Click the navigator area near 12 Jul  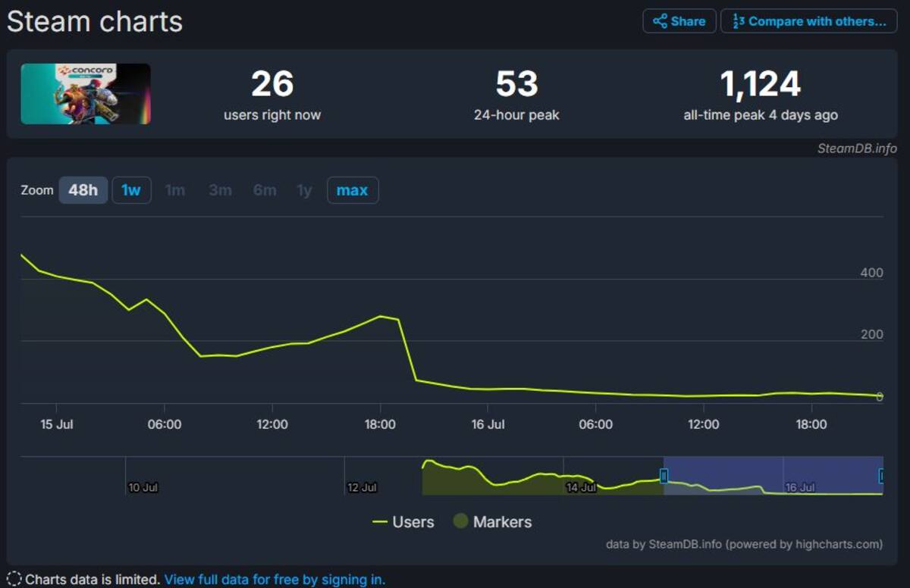tap(362, 487)
